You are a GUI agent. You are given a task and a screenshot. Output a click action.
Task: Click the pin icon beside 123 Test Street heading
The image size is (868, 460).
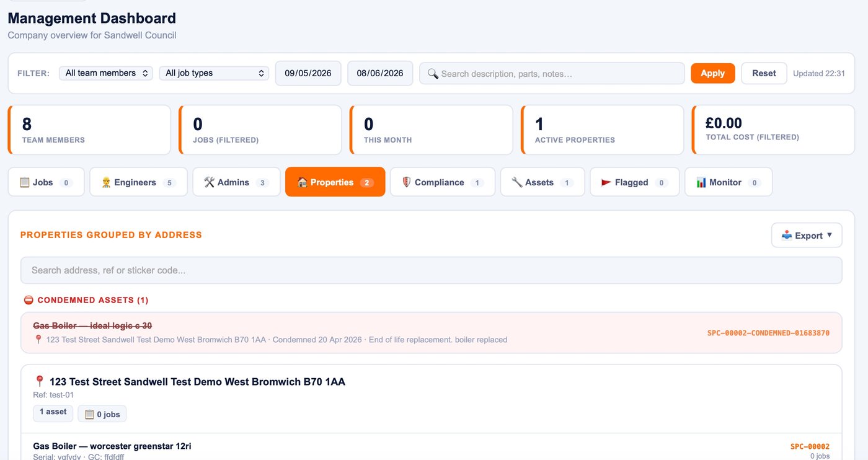point(40,381)
